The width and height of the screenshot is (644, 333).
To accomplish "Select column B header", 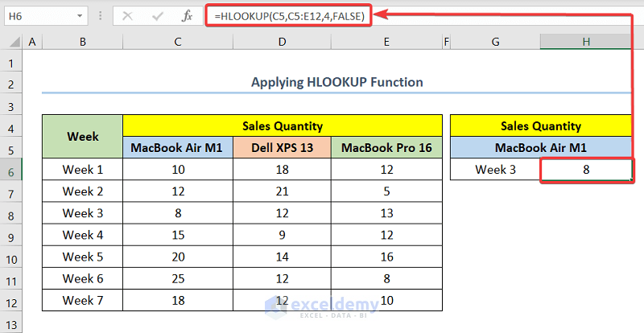I will [83, 42].
